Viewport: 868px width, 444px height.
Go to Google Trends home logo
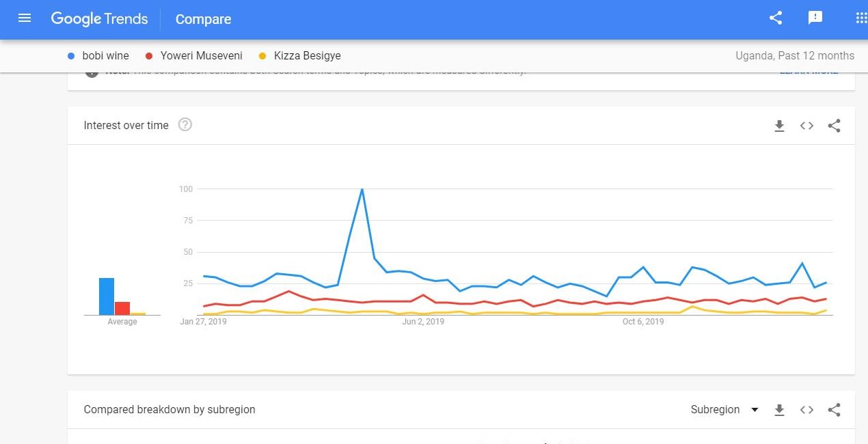tap(99, 19)
